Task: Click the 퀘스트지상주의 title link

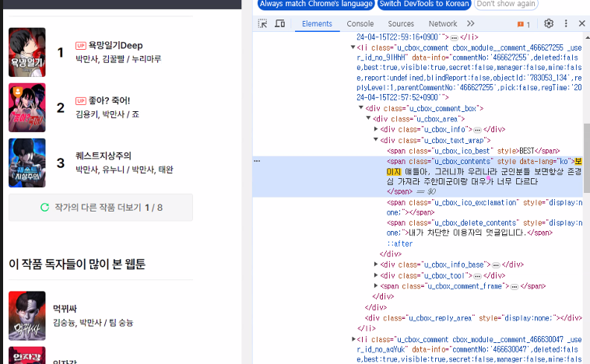Action: tap(104, 156)
